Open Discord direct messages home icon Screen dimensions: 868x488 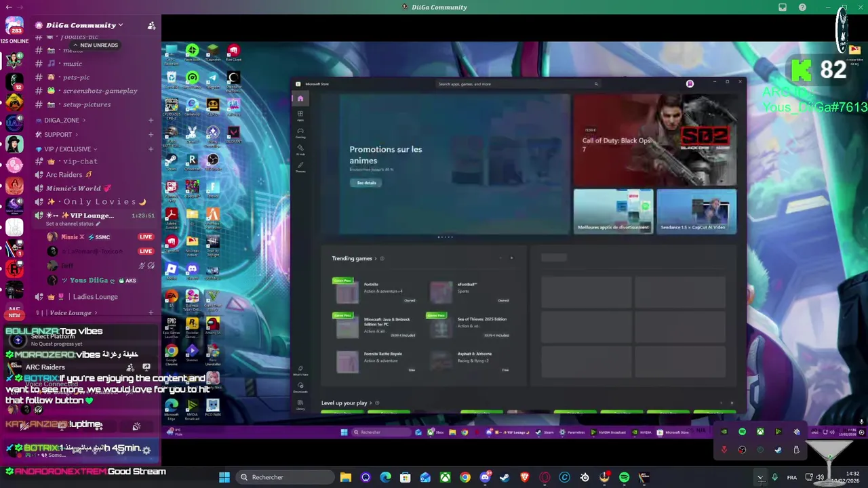pos(14,25)
